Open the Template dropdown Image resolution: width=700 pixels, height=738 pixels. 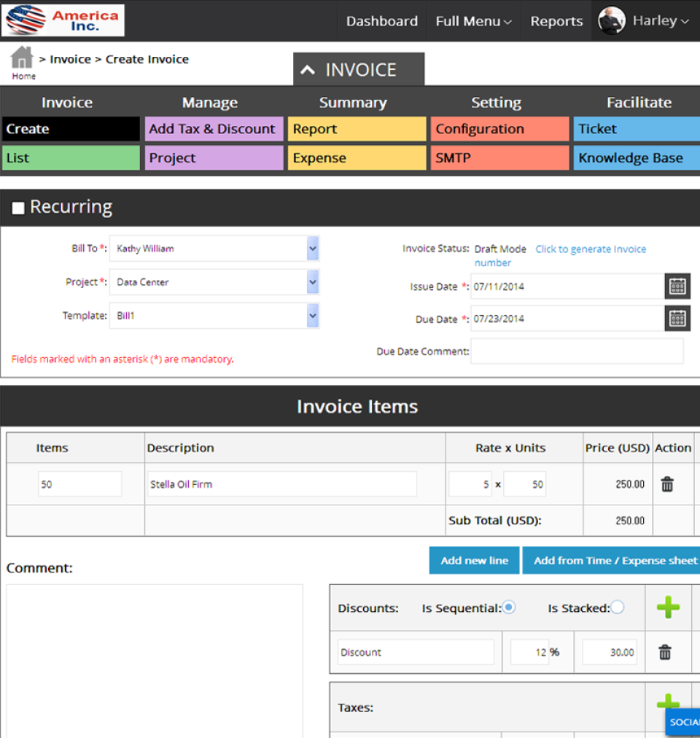pyautogui.click(x=312, y=316)
